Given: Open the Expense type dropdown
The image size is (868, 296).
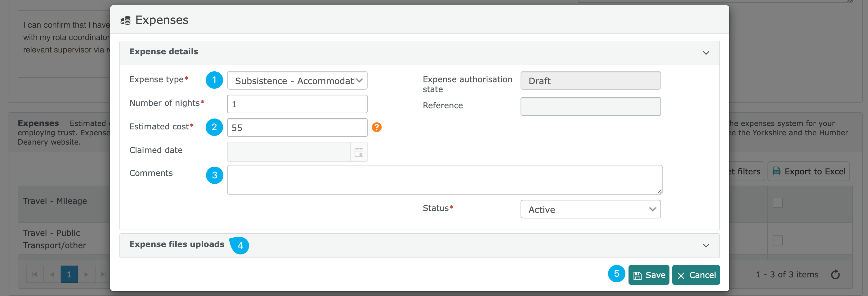Looking at the screenshot, I should pyautogui.click(x=297, y=81).
